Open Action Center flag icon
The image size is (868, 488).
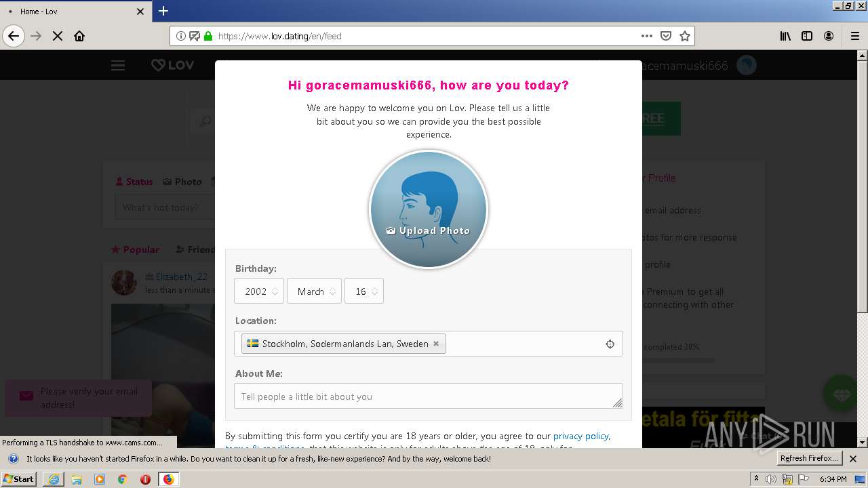pyautogui.click(x=803, y=479)
